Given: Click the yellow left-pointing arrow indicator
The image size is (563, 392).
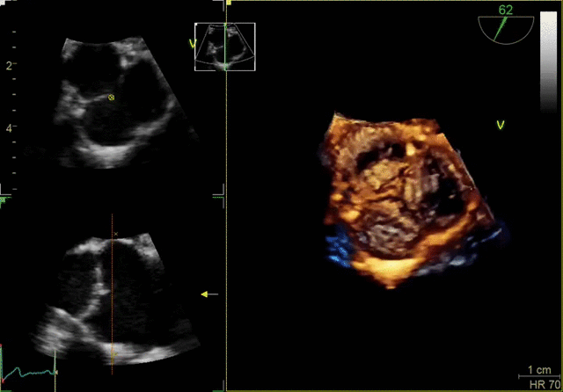Looking at the screenshot, I should pos(209,294).
